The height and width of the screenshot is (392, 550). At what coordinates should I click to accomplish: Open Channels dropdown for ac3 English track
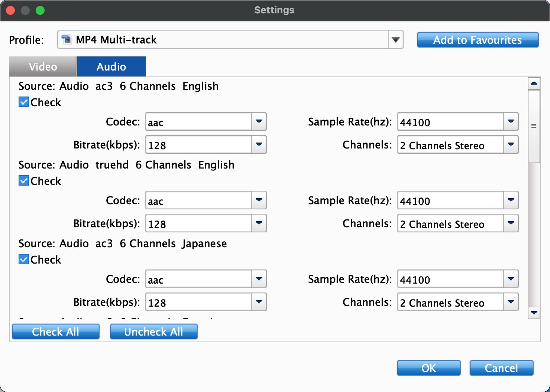coord(511,144)
